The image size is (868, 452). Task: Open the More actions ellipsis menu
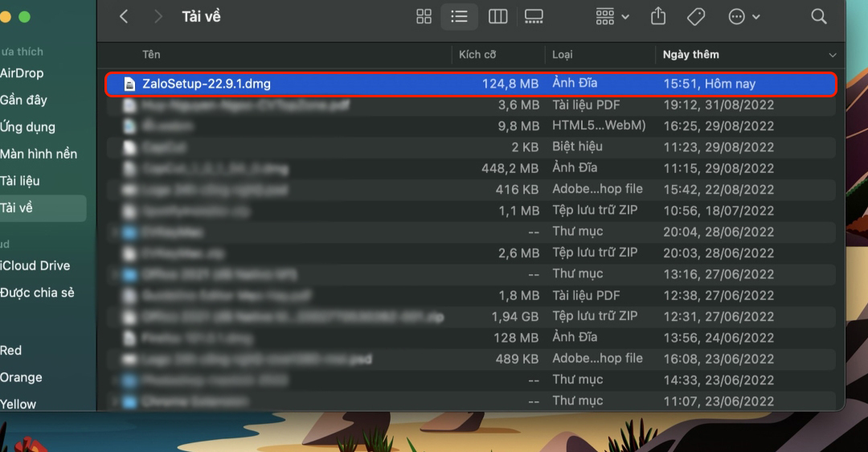click(743, 17)
